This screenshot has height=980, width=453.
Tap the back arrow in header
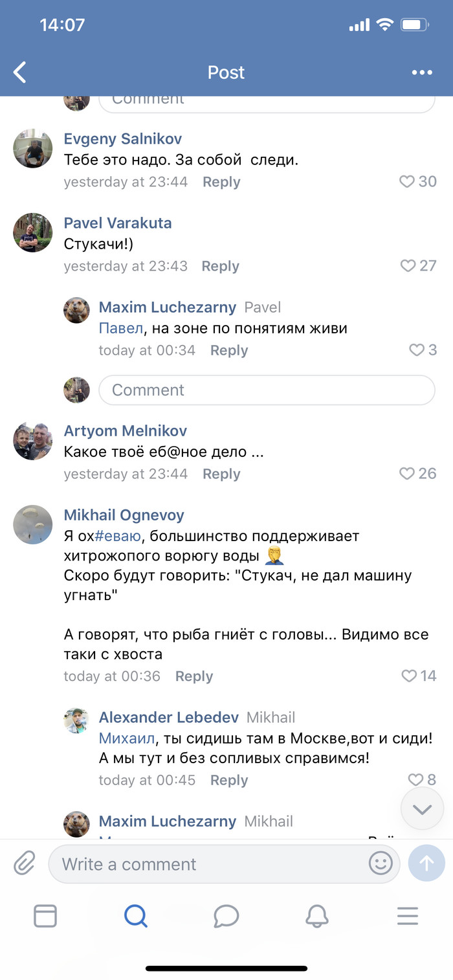coord(21,72)
